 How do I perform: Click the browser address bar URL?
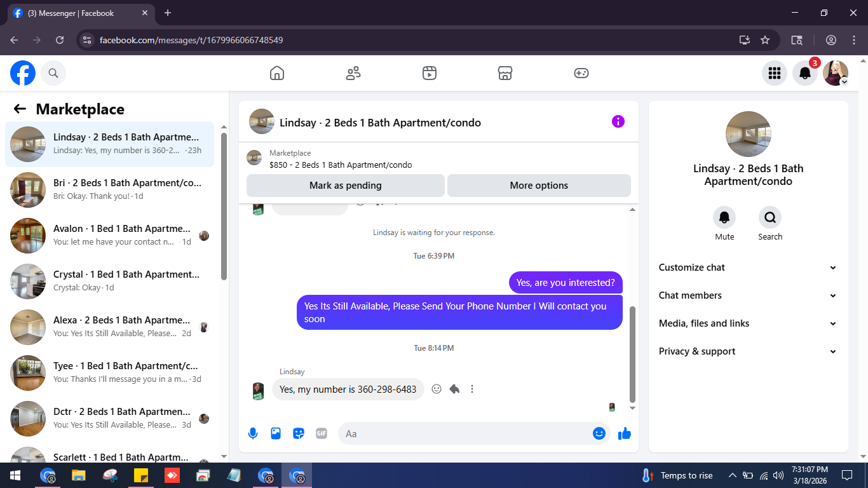tap(191, 40)
